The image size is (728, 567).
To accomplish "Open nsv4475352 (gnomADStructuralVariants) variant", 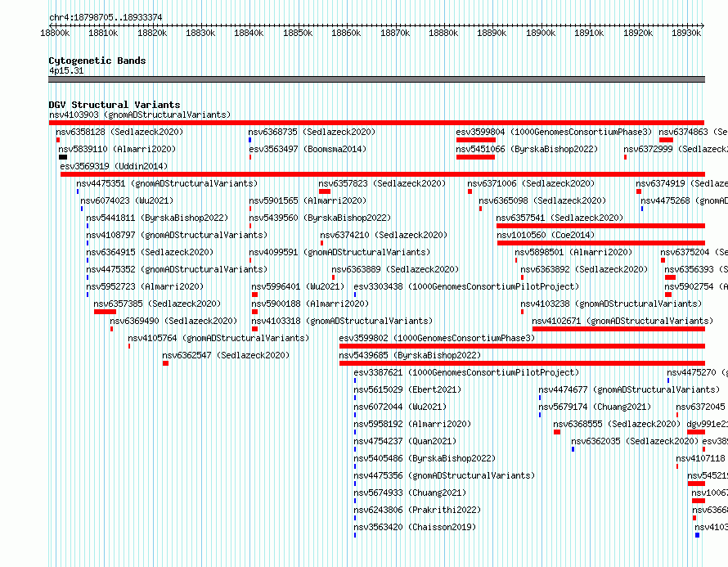I will 177,269.
